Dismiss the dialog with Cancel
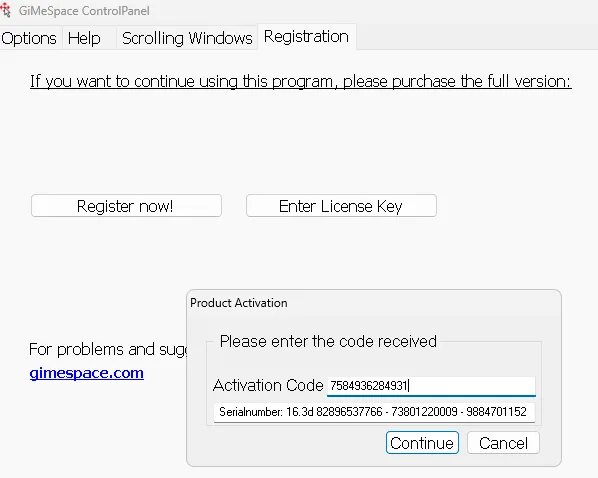 point(503,443)
